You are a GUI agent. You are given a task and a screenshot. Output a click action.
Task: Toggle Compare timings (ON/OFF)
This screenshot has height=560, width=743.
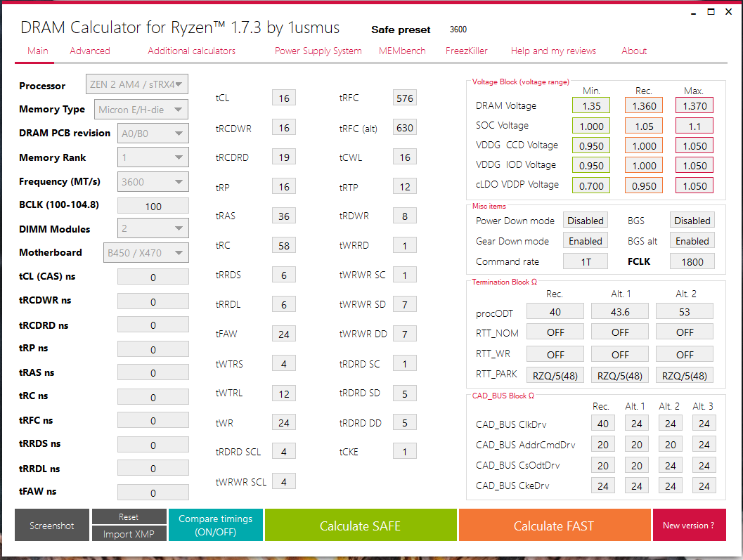click(x=216, y=525)
